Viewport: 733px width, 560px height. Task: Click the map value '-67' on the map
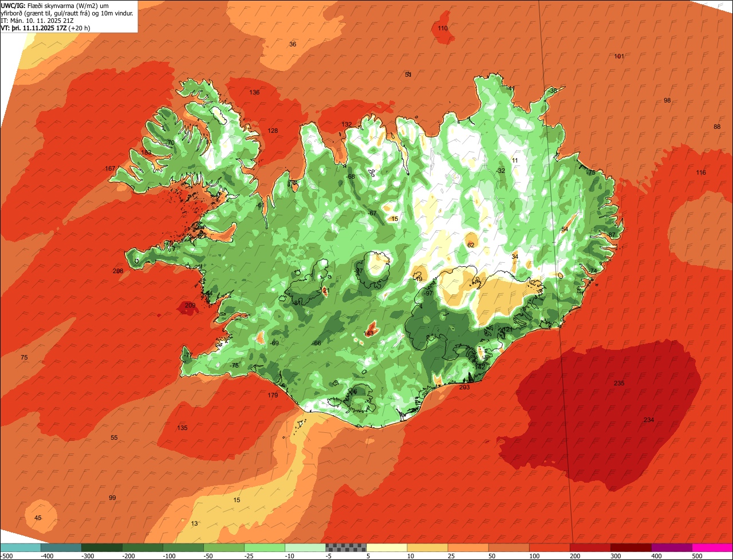(372, 213)
